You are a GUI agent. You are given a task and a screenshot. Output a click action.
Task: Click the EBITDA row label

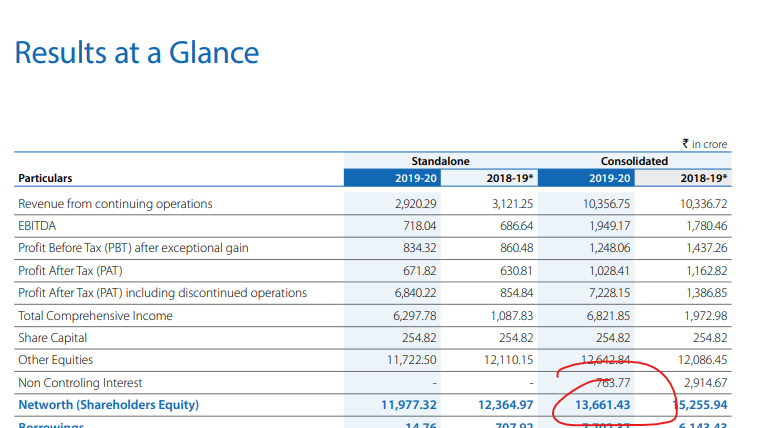coord(36,226)
